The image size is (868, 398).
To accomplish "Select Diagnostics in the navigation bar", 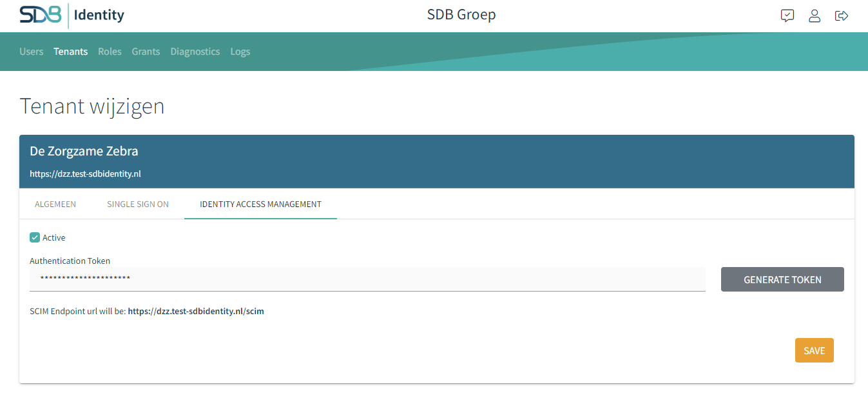I will [195, 52].
